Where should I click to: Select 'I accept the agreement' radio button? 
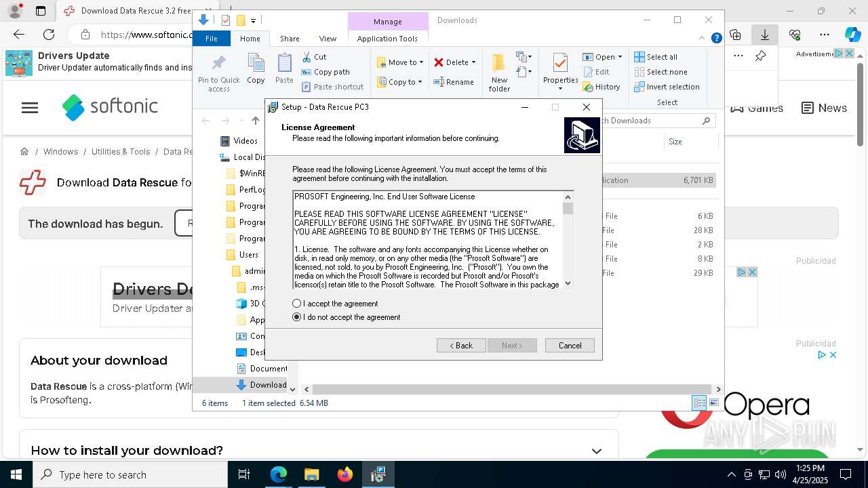(x=296, y=304)
